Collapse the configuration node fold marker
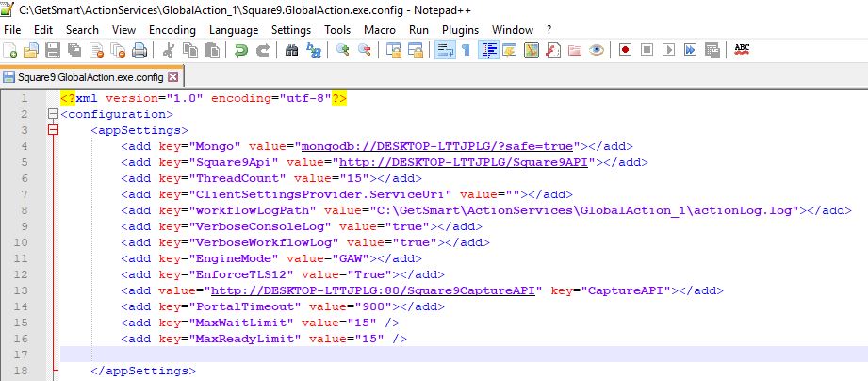 (x=53, y=115)
